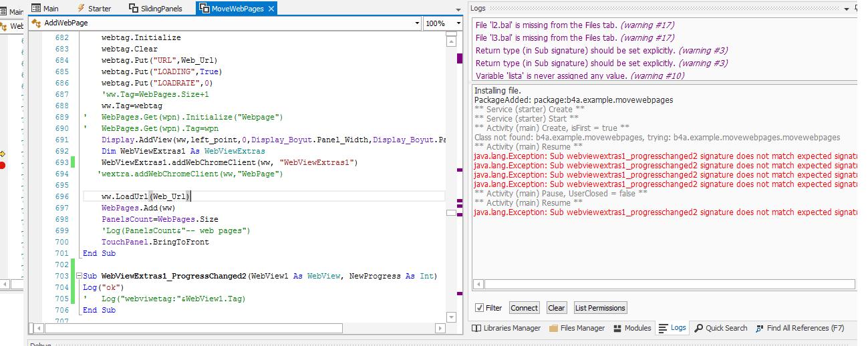Expand the AddWebPage sub selector dropdown
Viewport: 868px width, 346px height.
417,23
